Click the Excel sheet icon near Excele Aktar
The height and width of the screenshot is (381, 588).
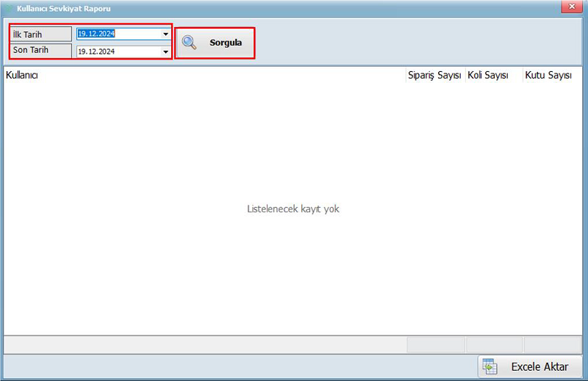pyautogui.click(x=490, y=366)
